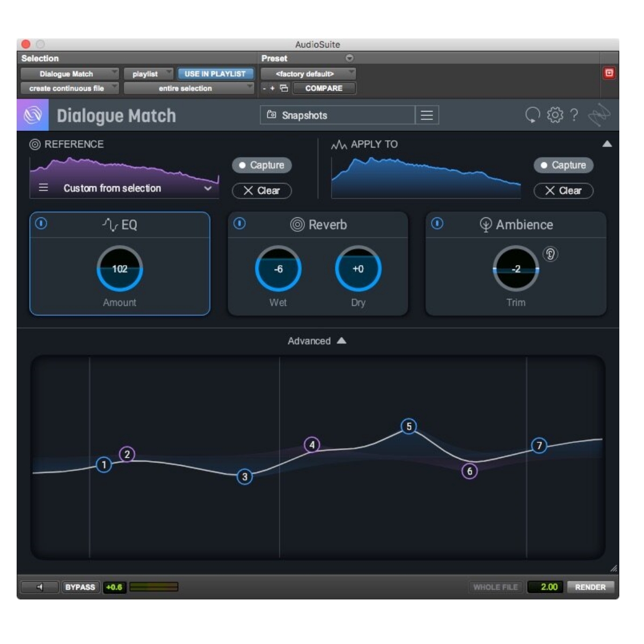
Task: Click the Ambience Trim knob showing -2
Action: pos(516,269)
